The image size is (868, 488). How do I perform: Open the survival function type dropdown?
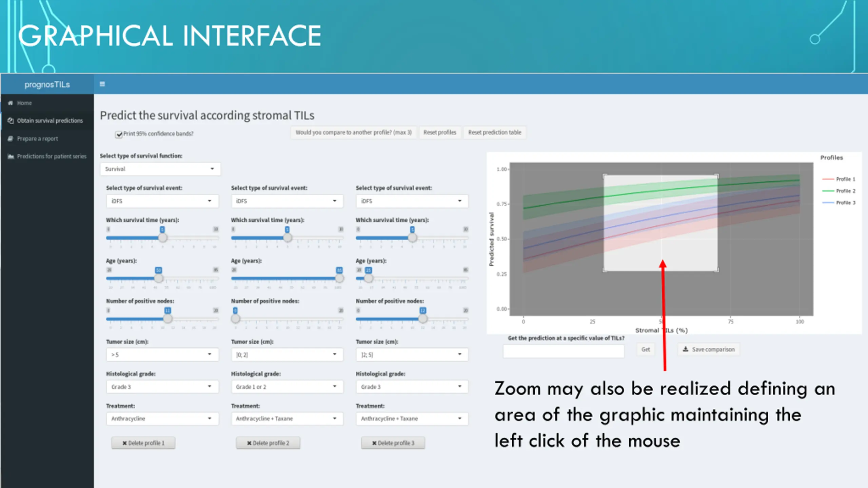click(160, 169)
